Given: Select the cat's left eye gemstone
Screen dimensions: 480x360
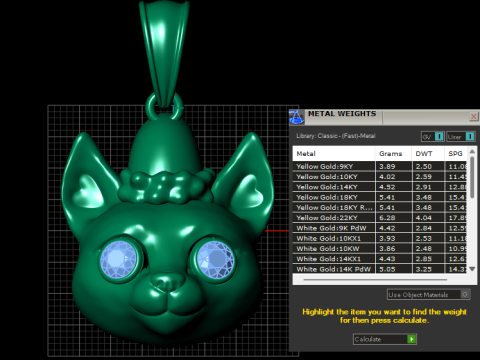Looking at the screenshot, I should pyautogui.click(x=119, y=260).
